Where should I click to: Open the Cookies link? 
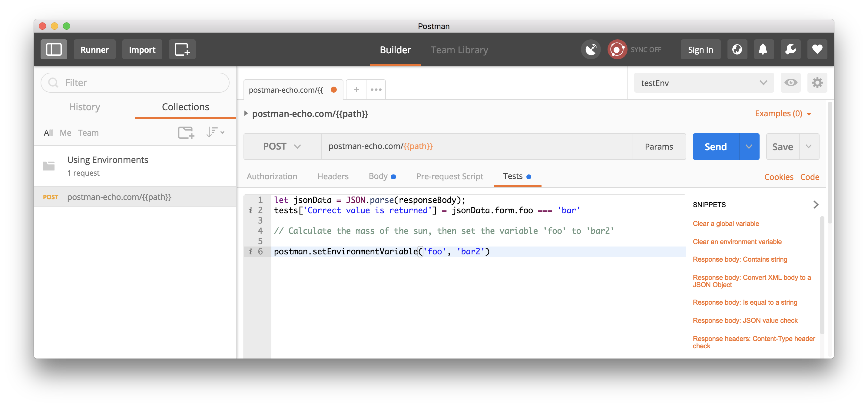point(778,177)
